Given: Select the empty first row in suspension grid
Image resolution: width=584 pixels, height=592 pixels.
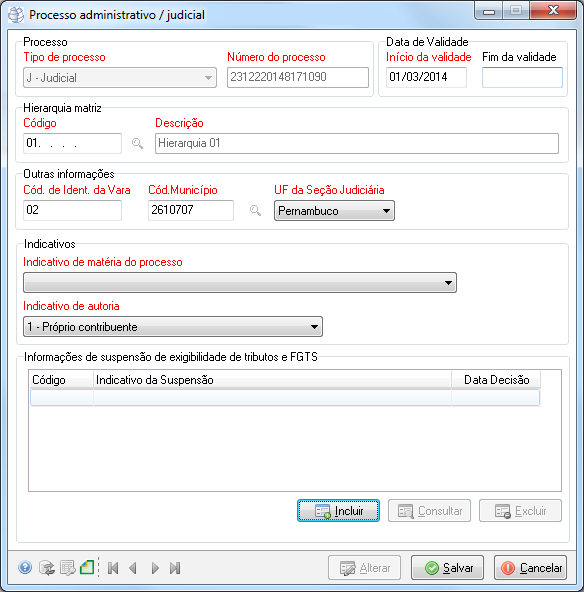Looking at the screenshot, I should (x=285, y=398).
